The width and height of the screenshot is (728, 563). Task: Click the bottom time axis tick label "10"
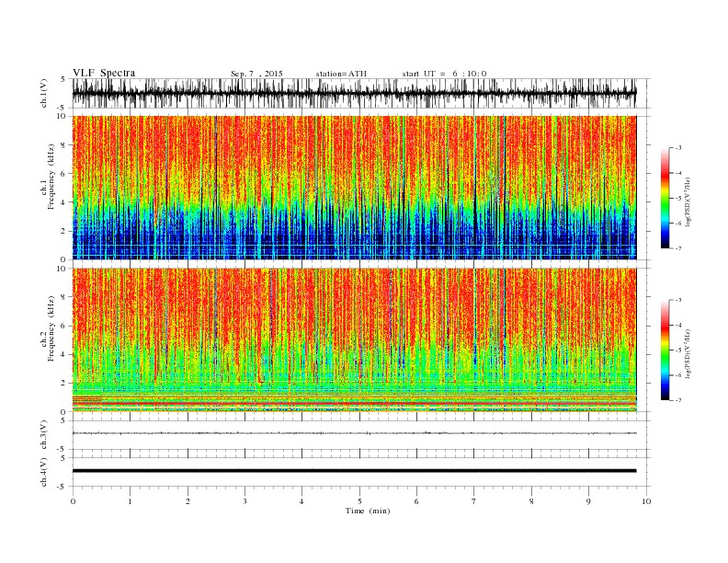(646, 501)
